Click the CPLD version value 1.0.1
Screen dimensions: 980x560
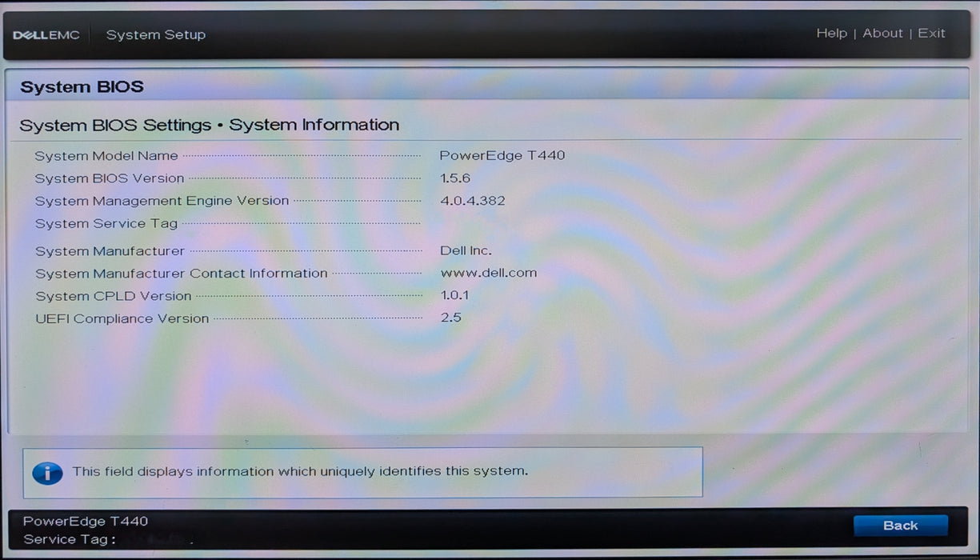click(454, 295)
